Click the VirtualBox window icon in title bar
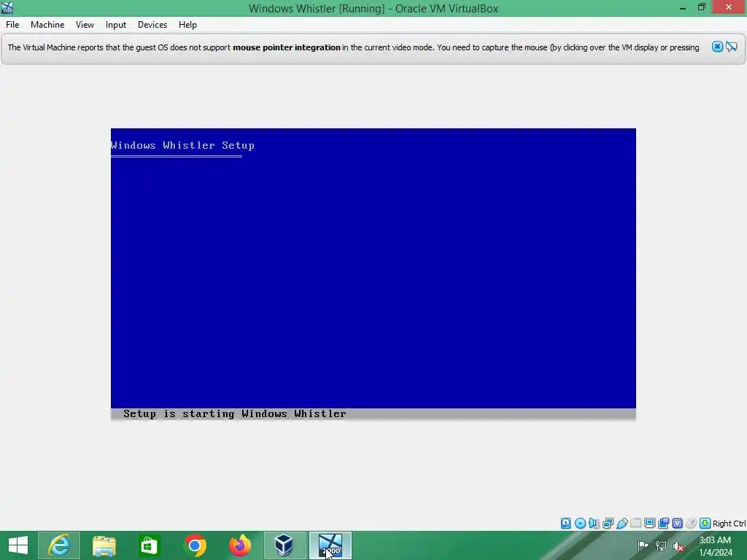747x560 pixels. (x=7, y=7)
